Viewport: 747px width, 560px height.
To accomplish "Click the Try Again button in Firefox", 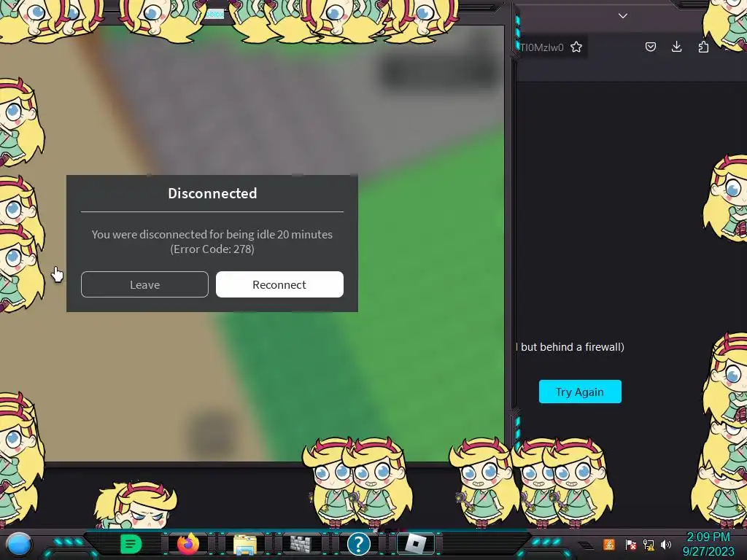I will click(x=580, y=392).
